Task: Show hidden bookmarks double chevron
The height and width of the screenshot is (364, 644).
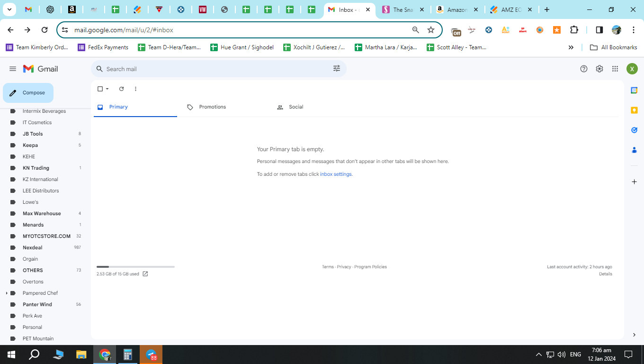Action: (571, 47)
